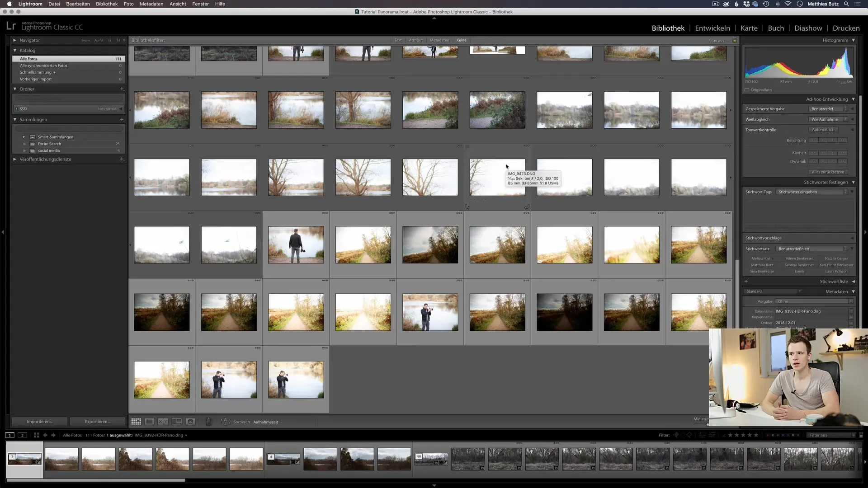
Task: Switch to Karte module
Action: [749, 28]
